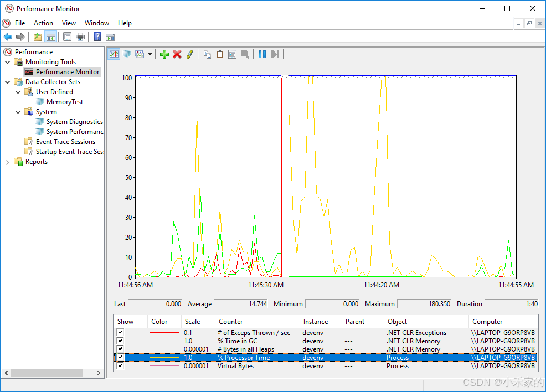The image size is (546, 392).
Task: Select the MemoryTest collector set
Action: point(65,102)
